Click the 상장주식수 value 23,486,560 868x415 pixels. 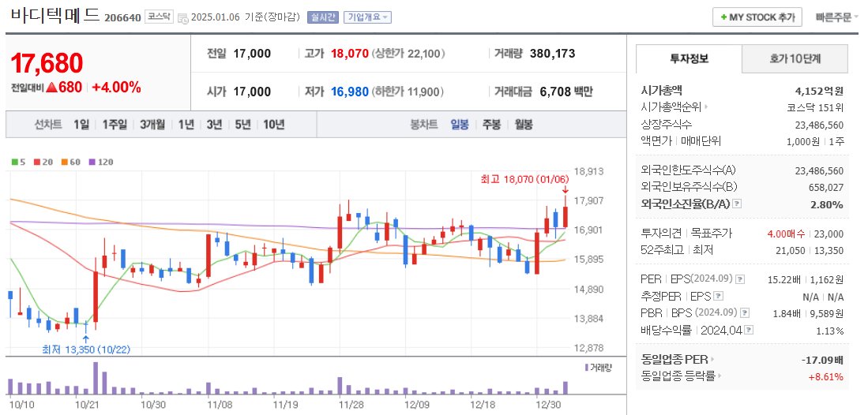point(817,125)
